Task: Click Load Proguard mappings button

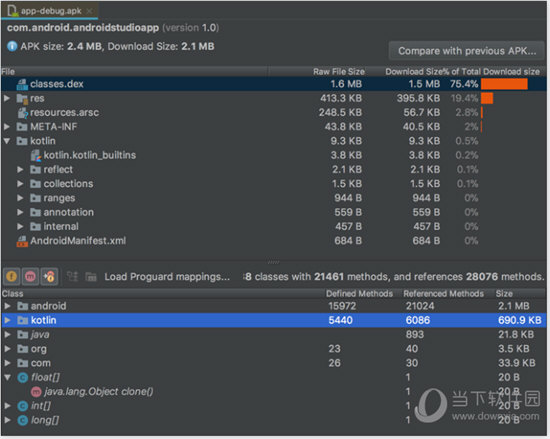Action: pyautogui.click(x=167, y=277)
